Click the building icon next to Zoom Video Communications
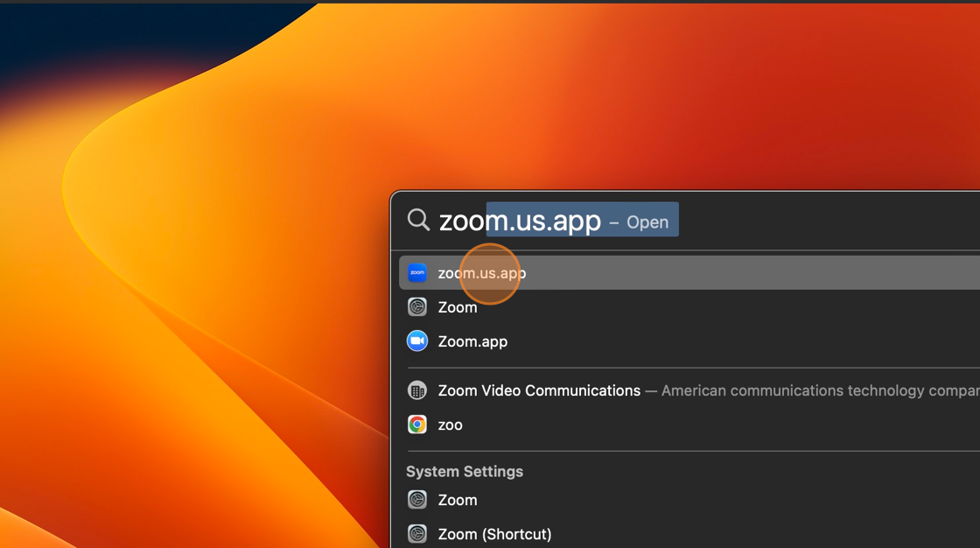Image resolution: width=980 pixels, height=548 pixels. coord(416,390)
